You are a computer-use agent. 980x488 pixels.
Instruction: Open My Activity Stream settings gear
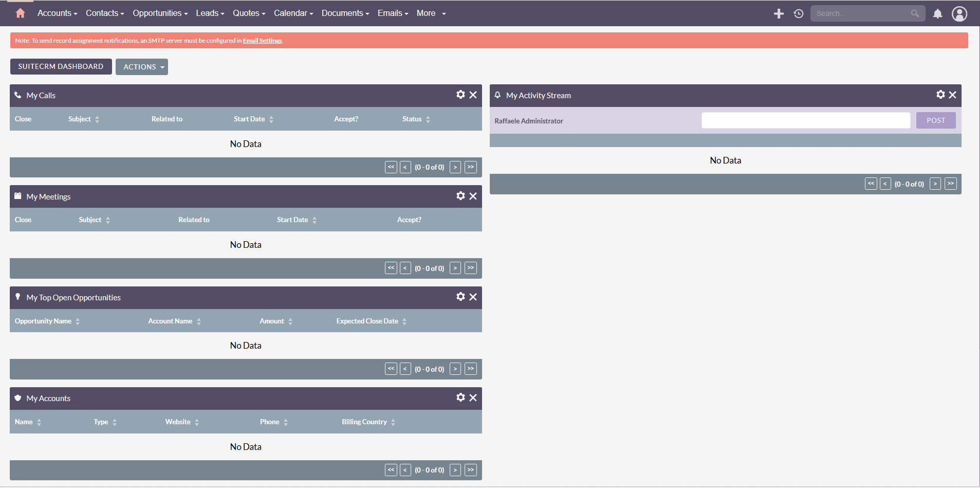click(940, 95)
